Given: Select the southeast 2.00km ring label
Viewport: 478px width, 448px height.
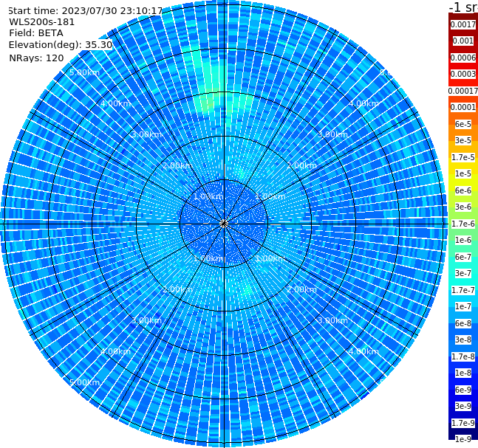Looking at the screenshot, I should point(302,289).
